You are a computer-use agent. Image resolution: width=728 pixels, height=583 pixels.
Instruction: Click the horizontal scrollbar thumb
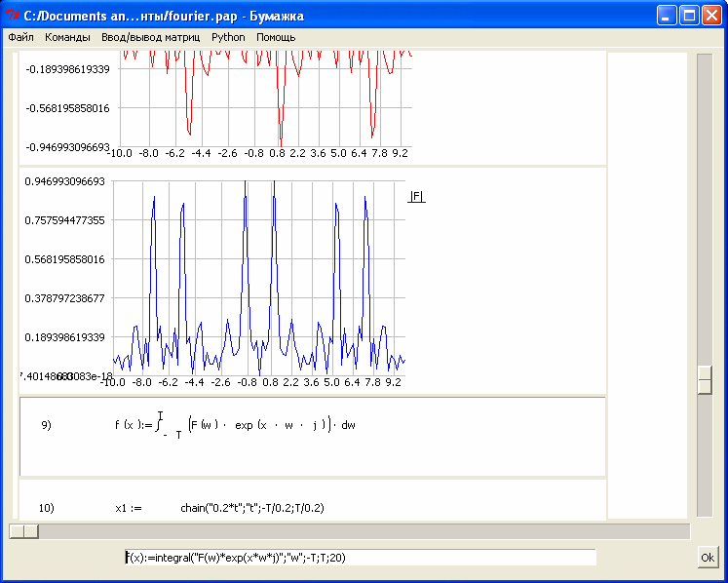click(23, 531)
